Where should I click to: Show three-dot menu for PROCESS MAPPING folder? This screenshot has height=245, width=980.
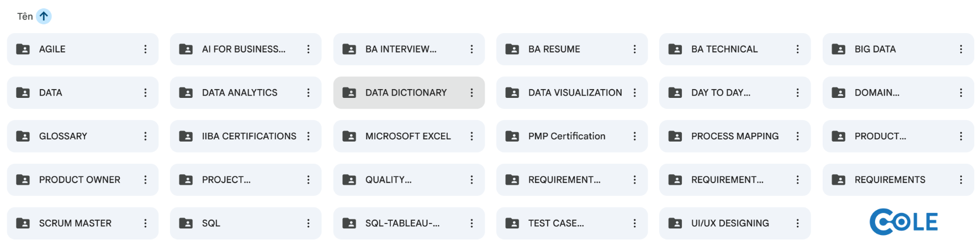click(x=797, y=136)
